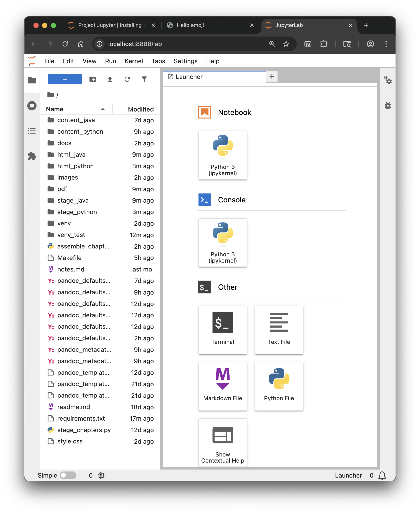Open the File menu
Image resolution: width=420 pixels, height=513 pixels.
coord(49,61)
